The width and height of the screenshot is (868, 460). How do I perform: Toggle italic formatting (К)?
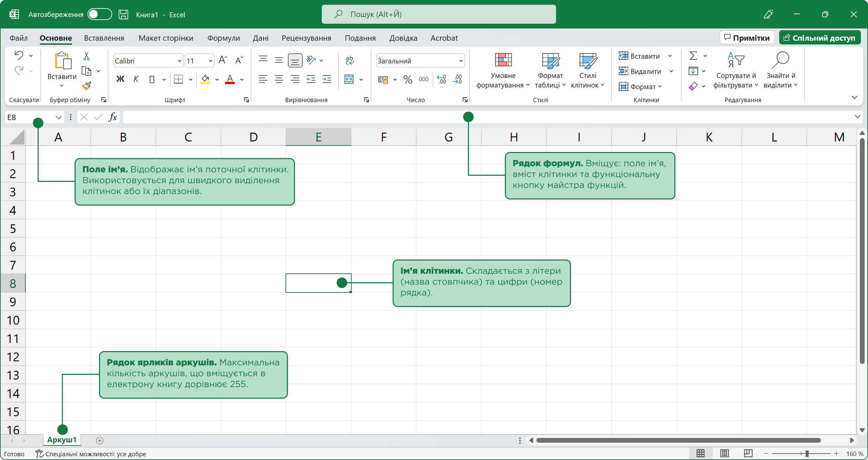tap(136, 79)
